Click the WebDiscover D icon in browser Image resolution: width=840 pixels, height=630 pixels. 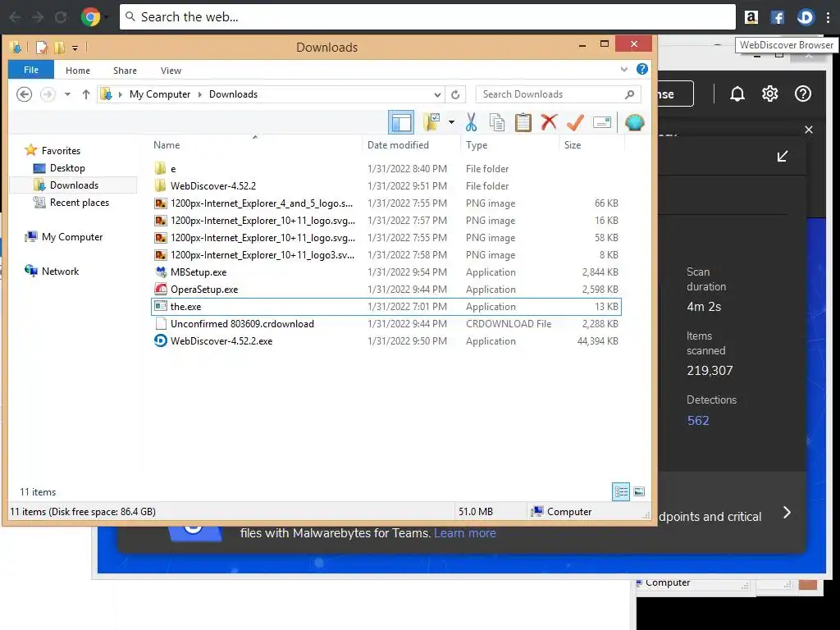pyautogui.click(x=806, y=17)
